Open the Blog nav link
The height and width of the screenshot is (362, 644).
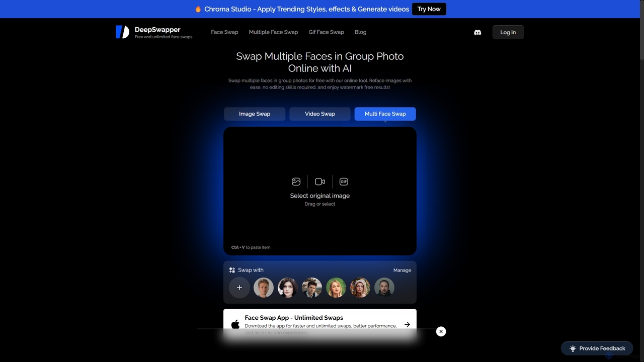[x=361, y=32]
